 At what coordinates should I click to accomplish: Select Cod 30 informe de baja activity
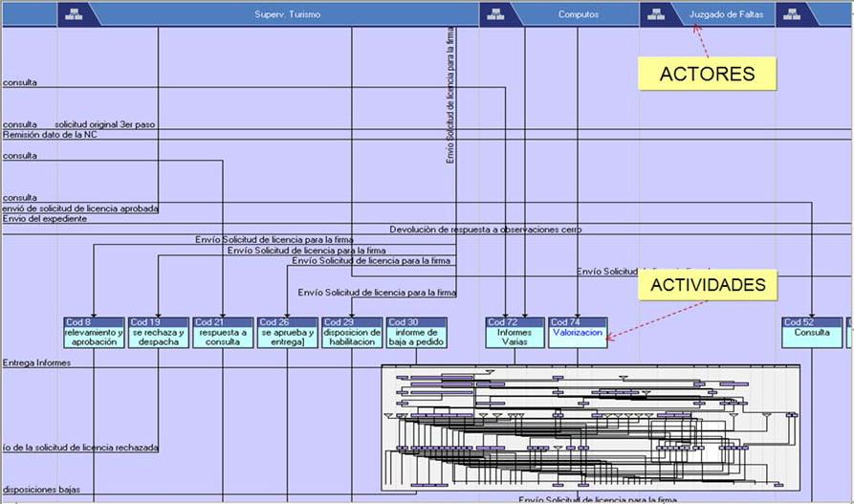(416, 333)
